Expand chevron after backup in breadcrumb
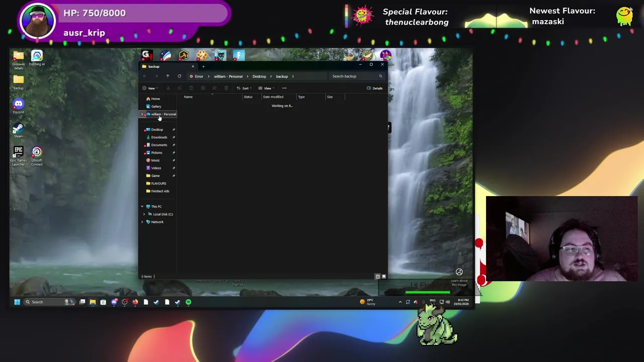This screenshot has width=644, height=362. (293, 76)
